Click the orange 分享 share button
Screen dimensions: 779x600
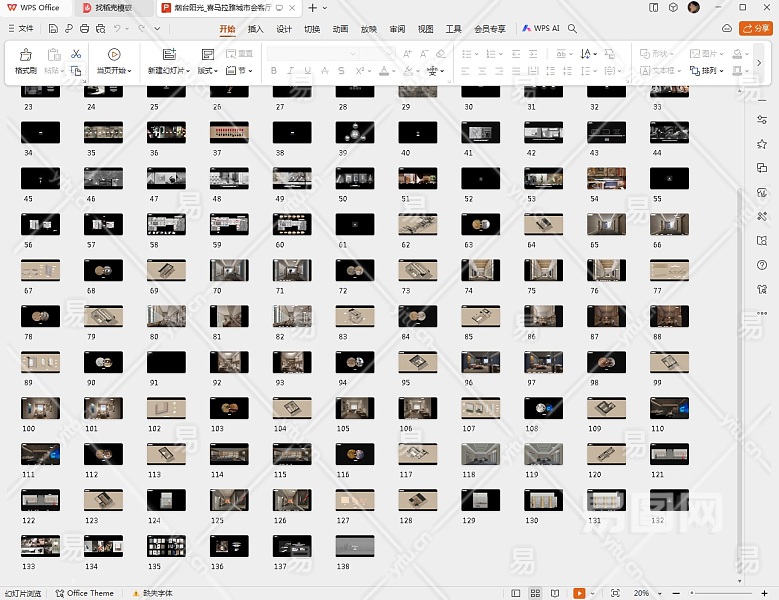(754, 29)
